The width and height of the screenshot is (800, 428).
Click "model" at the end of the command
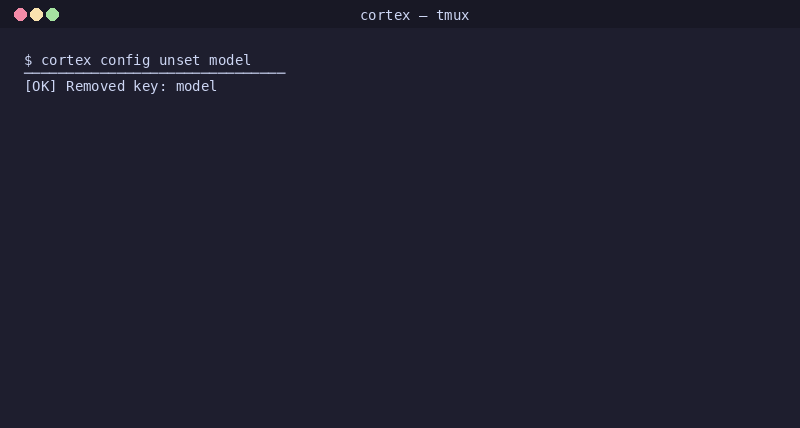coord(230,60)
